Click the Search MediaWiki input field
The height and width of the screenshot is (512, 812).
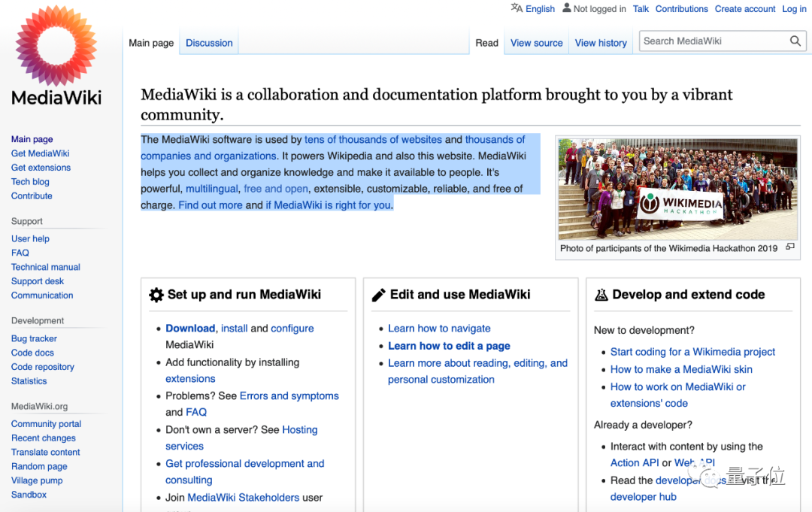(x=710, y=41)
